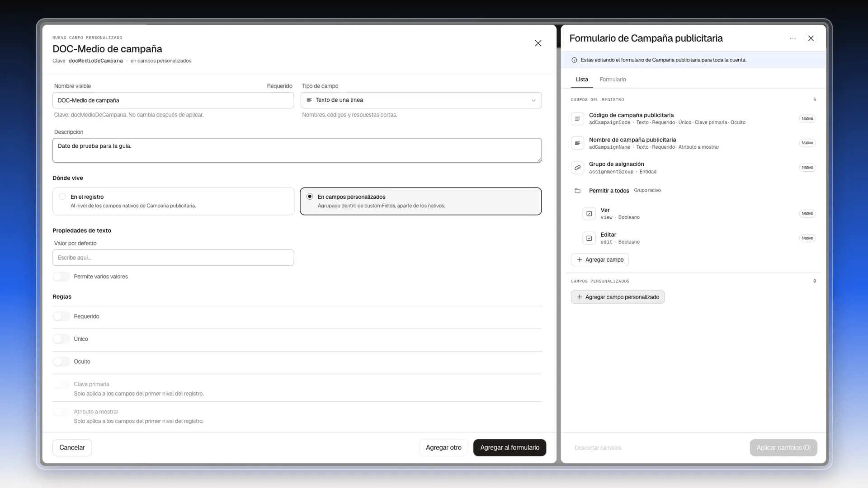Select the Nombre de campaña publicitaria field row
Screen dimensions: 868x488
point(693,143)
